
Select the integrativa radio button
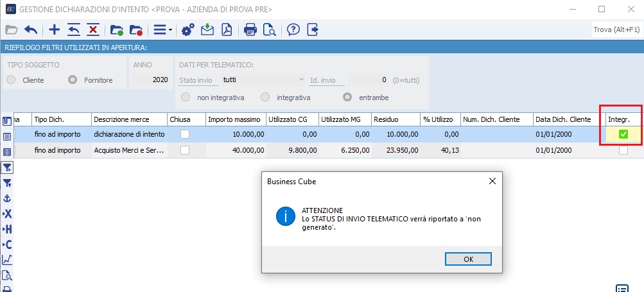pyautogui.click(x=265, y=98)
